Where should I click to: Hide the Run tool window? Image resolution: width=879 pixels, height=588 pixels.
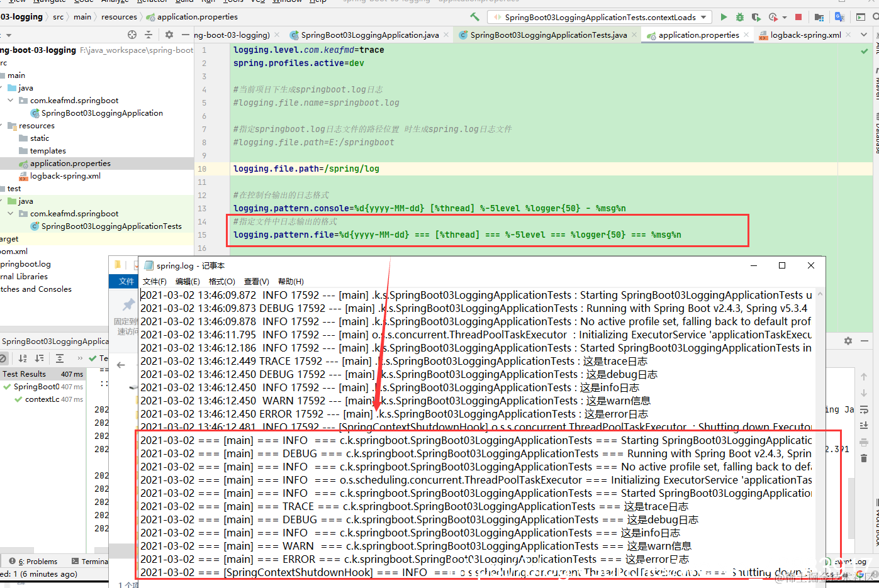tap(865, 340)
